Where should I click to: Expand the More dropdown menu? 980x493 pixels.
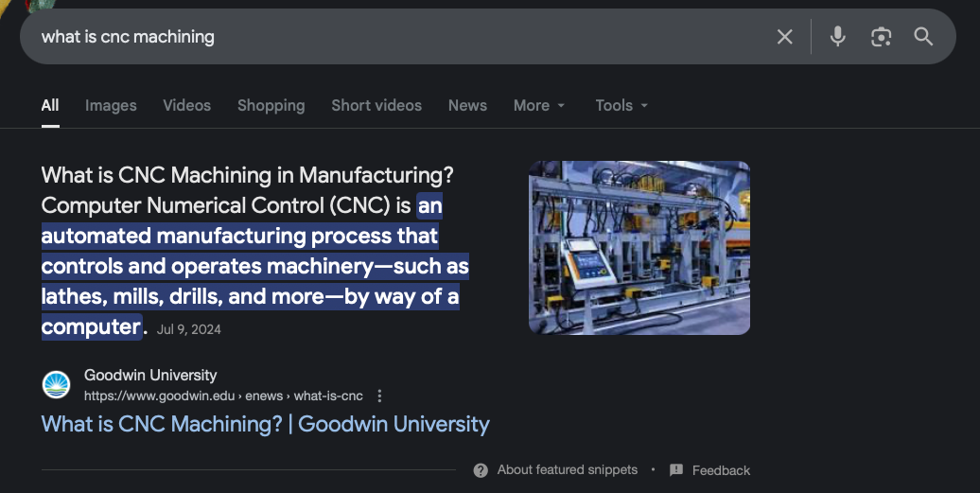[x=539, y=106]
